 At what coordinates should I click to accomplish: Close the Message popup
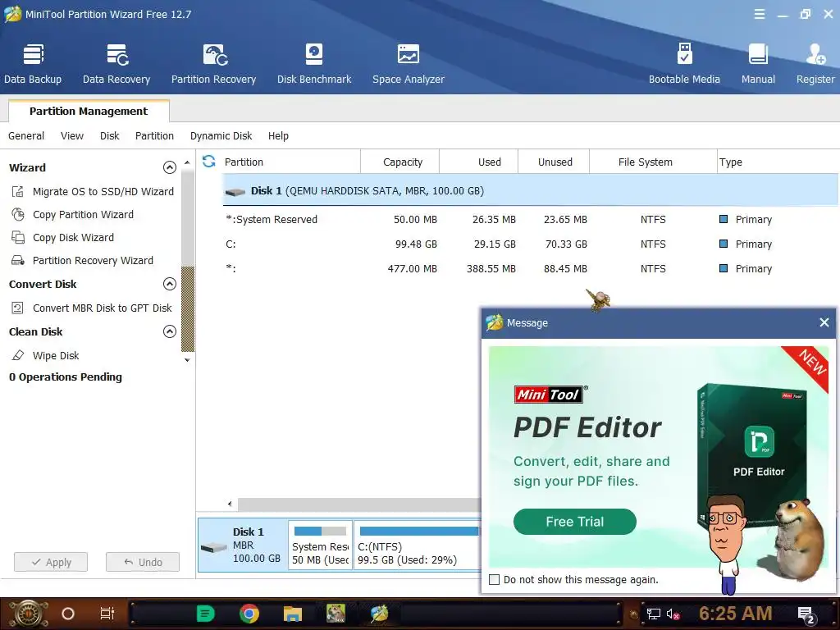tap(824, 322)
